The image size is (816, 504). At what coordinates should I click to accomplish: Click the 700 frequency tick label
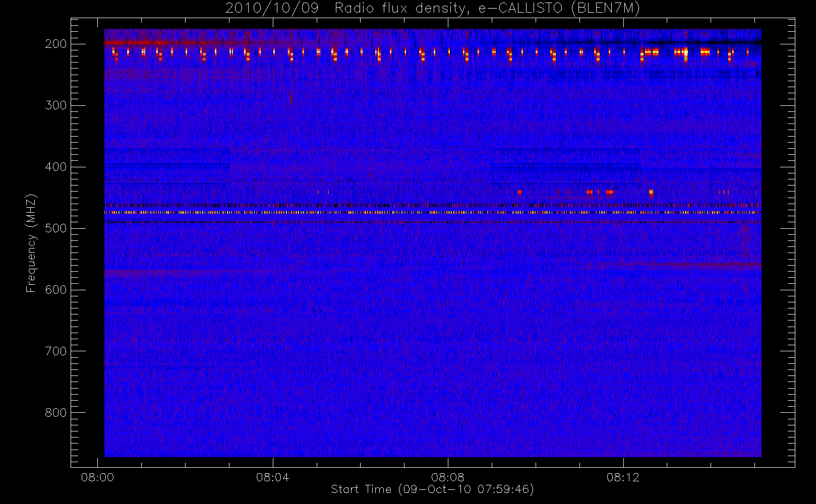tap(56, 351)
